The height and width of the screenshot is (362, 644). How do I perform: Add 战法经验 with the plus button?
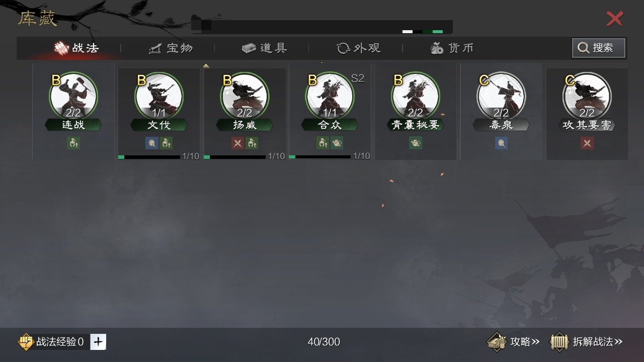point(98,342)
